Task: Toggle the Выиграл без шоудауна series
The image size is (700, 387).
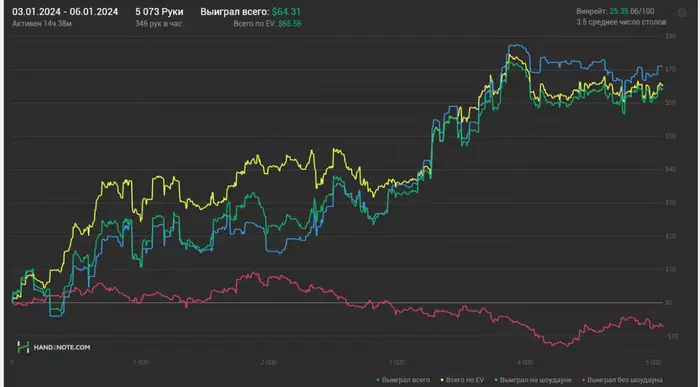Action: 625,380
